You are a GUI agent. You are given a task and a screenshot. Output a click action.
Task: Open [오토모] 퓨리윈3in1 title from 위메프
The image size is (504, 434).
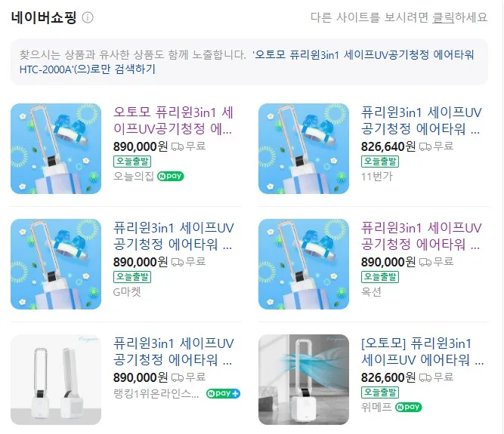[x=422, y=352]
